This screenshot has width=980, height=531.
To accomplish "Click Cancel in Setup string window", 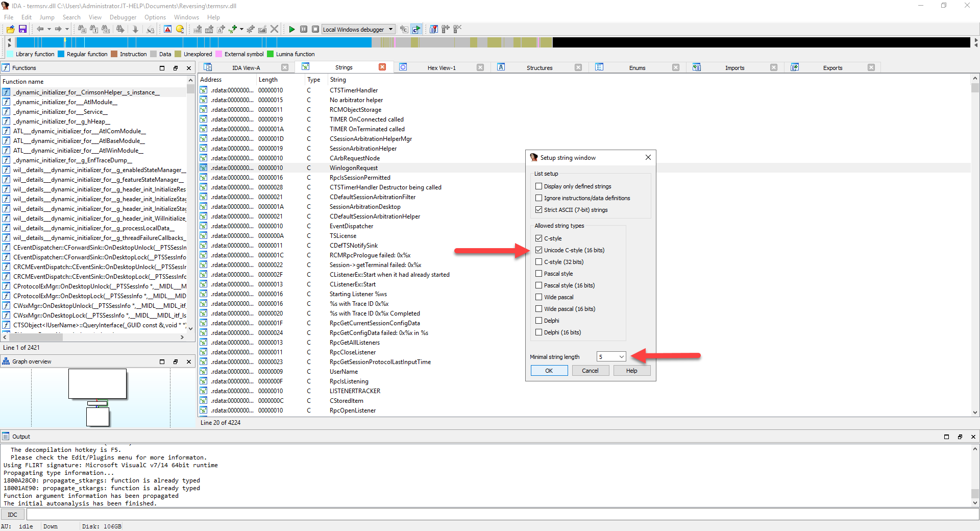I will [x=590, y=371].
